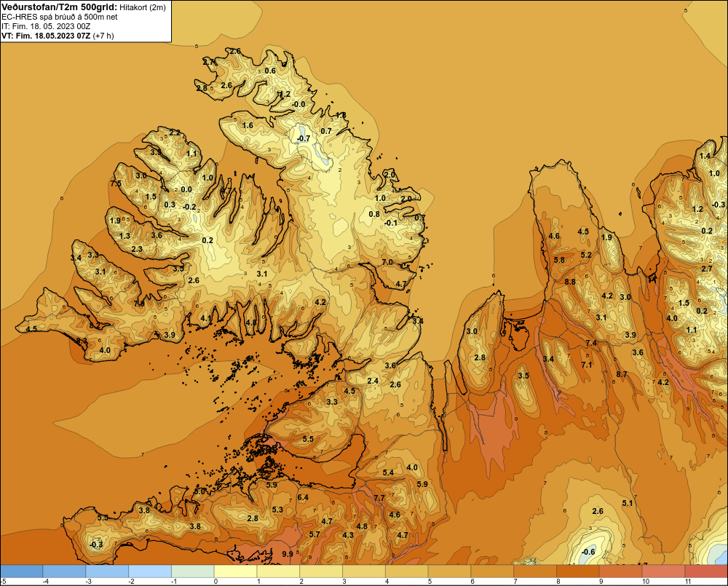Viewport: 728px width, 586px height.
Task: Click the 5.0 temperature value on map
Action: (x=199, y=491)
